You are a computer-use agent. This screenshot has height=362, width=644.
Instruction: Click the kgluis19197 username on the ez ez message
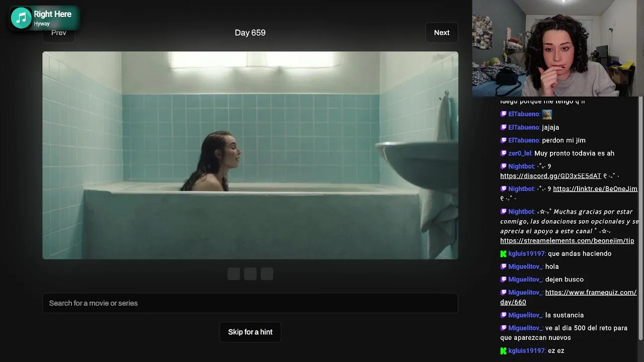527,351
